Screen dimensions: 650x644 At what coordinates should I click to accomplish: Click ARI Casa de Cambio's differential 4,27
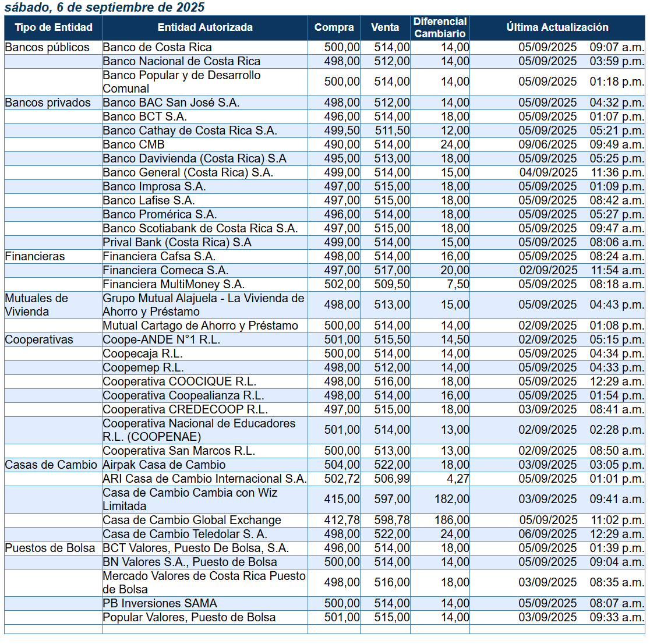458,479
